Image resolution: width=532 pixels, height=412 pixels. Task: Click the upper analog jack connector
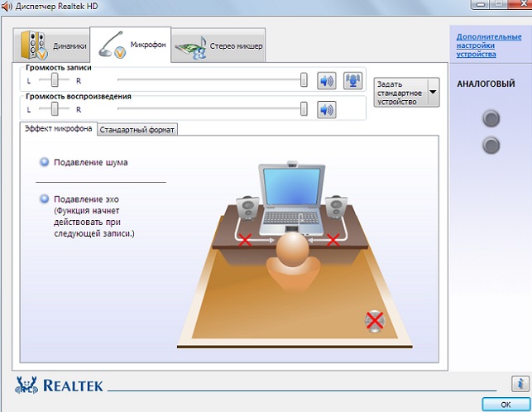(491, 119)
